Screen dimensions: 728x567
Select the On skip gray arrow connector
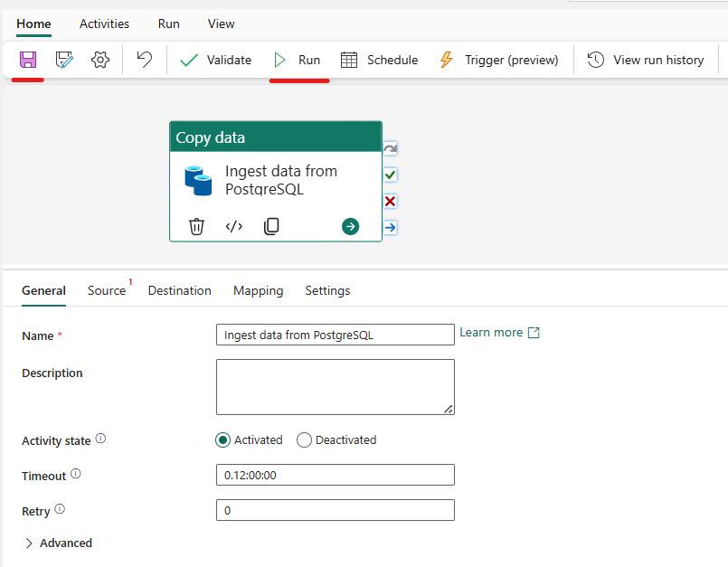click(391, 148)
